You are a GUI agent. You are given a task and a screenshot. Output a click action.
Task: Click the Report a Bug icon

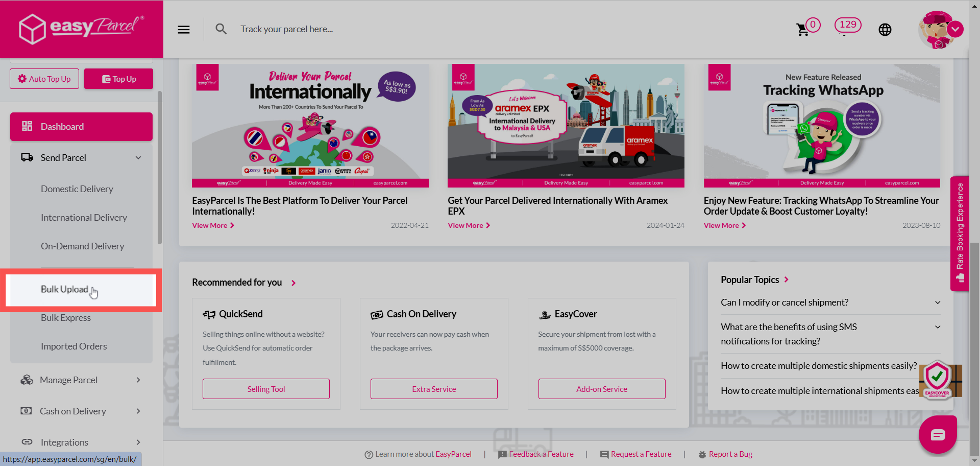tap(702, 454)
